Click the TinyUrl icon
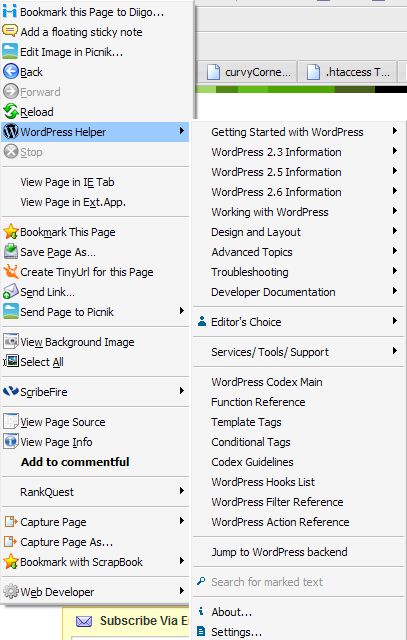Screen dimensions: 407x640 [11, 271]
